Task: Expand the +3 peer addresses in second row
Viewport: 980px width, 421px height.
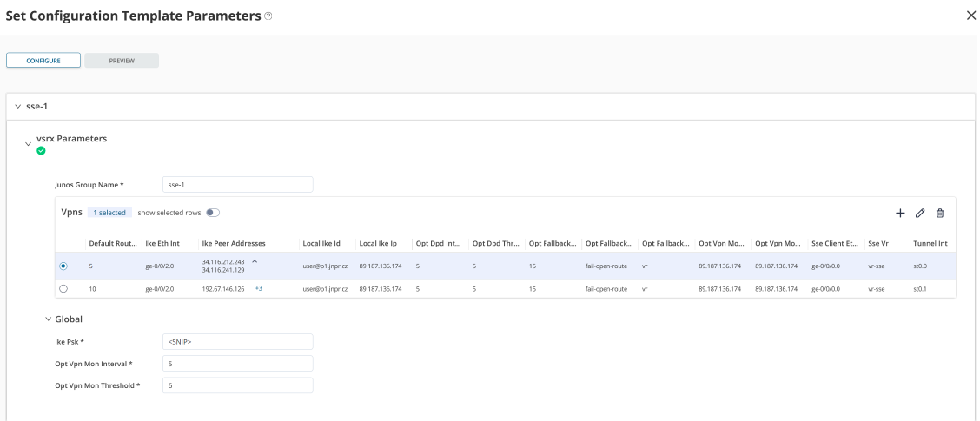Action: 258,289
